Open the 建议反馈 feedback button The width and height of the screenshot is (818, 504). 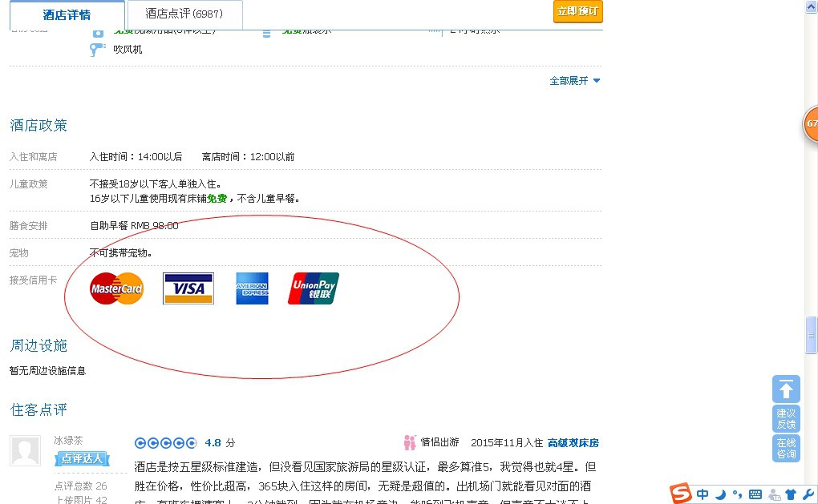tap(786, 418)
